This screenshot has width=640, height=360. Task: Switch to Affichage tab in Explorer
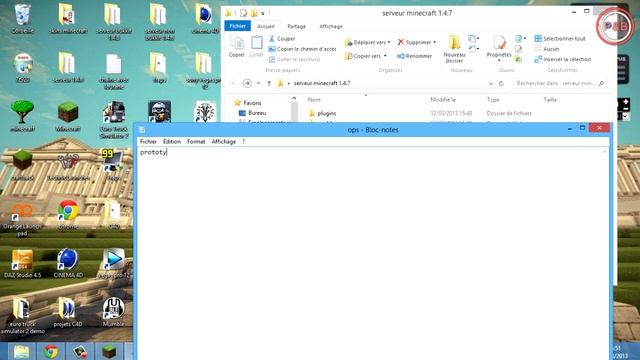point(331,26)
